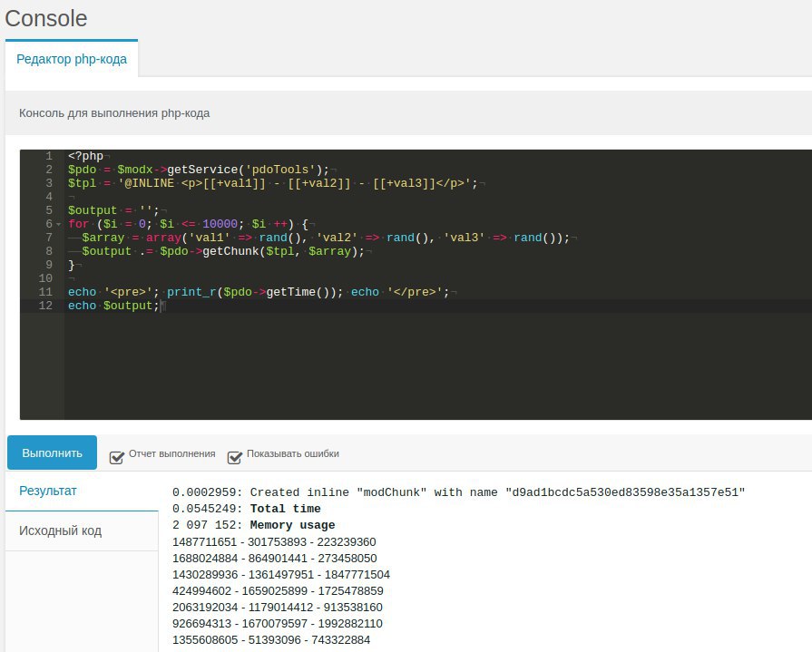
Task: Click result row '424994602 - 1659025899 - 1725478859'
Action: (279, 591)
